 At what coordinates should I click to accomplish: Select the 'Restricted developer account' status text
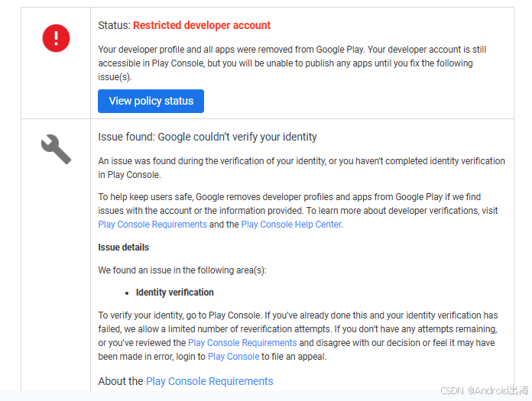tap(202, 25)
